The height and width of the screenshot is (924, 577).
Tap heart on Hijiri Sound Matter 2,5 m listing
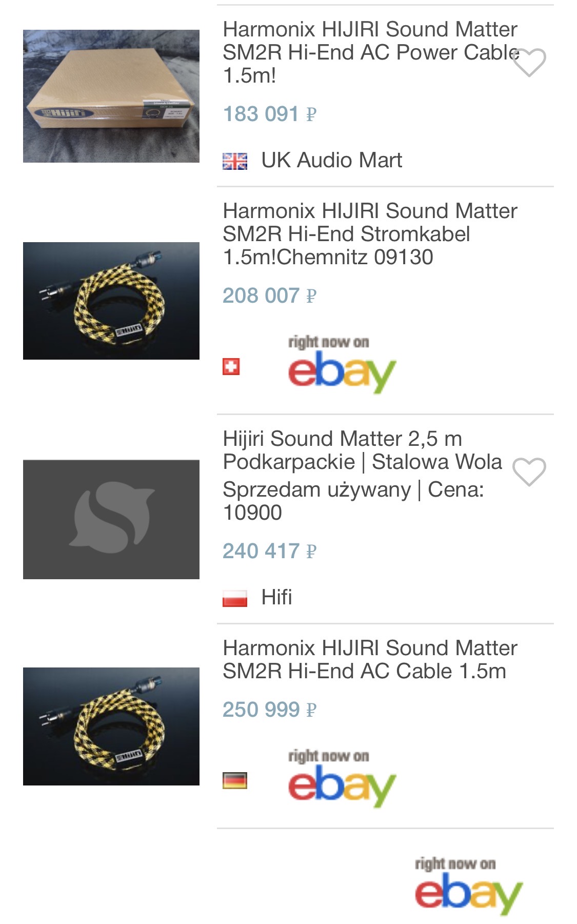coord(529,471)
